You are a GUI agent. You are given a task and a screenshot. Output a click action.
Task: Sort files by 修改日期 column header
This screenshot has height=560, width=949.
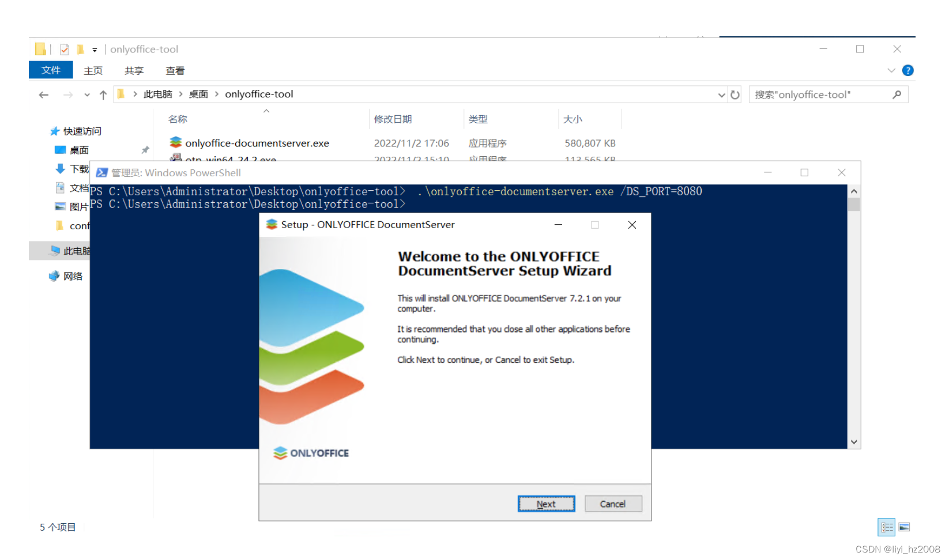coord(393,119)
